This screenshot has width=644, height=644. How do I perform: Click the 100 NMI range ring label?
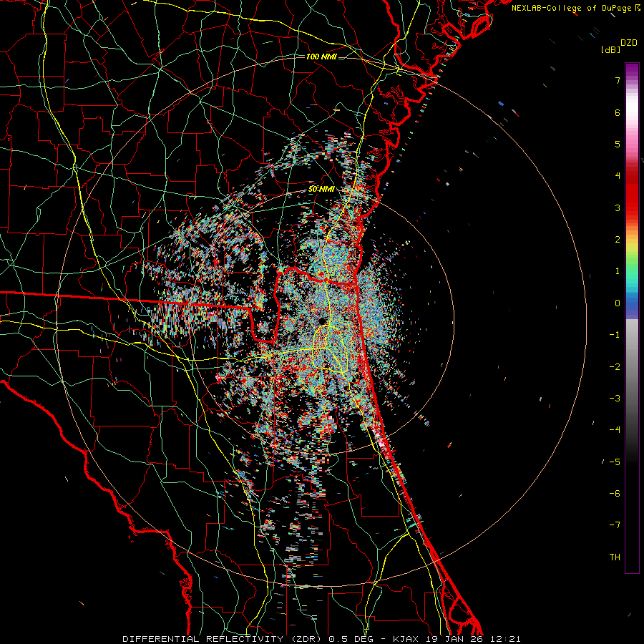321,57
